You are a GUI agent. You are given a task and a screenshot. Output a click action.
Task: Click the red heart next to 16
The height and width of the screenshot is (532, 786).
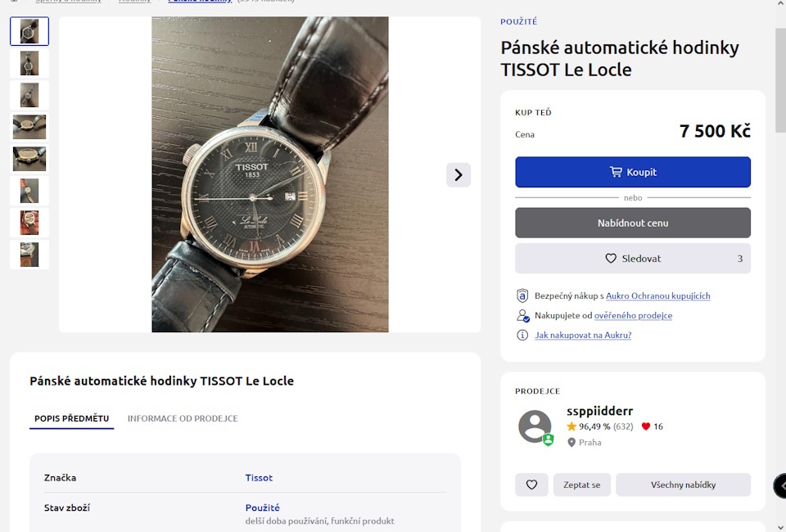tap(646, 426)
